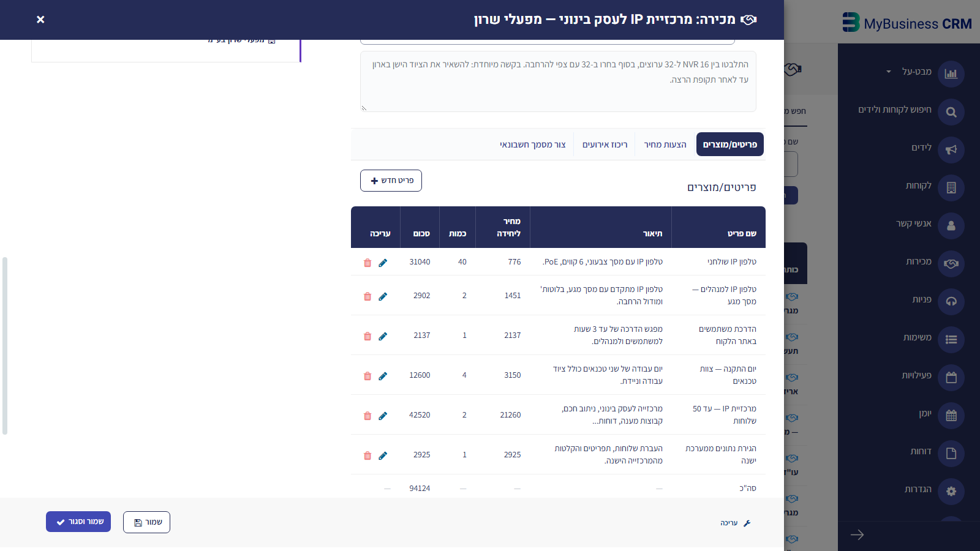Delete the יום התקנה row

(x=367, y=376)
